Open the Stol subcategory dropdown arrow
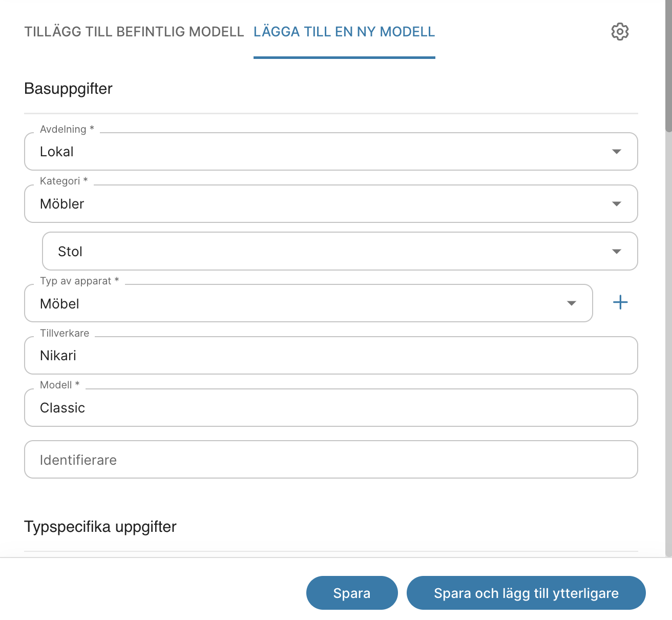Screen dimensions: 672x620 tap(617, 252)
